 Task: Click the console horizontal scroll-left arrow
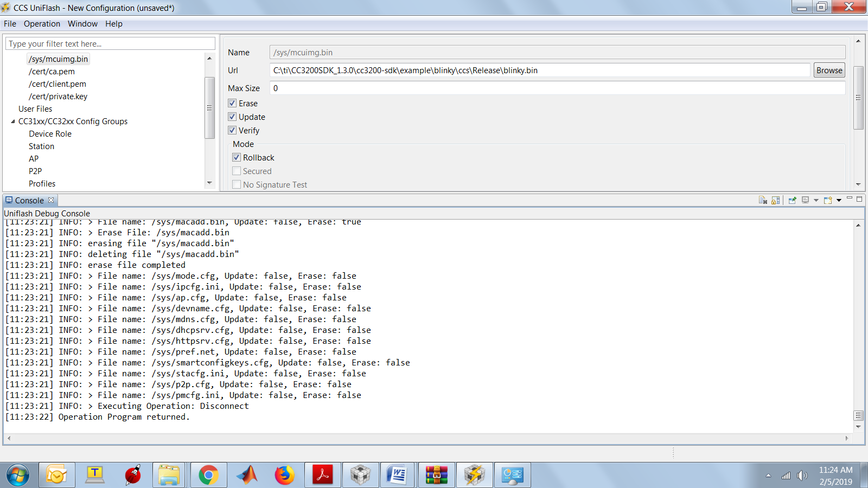click(9, 438)
